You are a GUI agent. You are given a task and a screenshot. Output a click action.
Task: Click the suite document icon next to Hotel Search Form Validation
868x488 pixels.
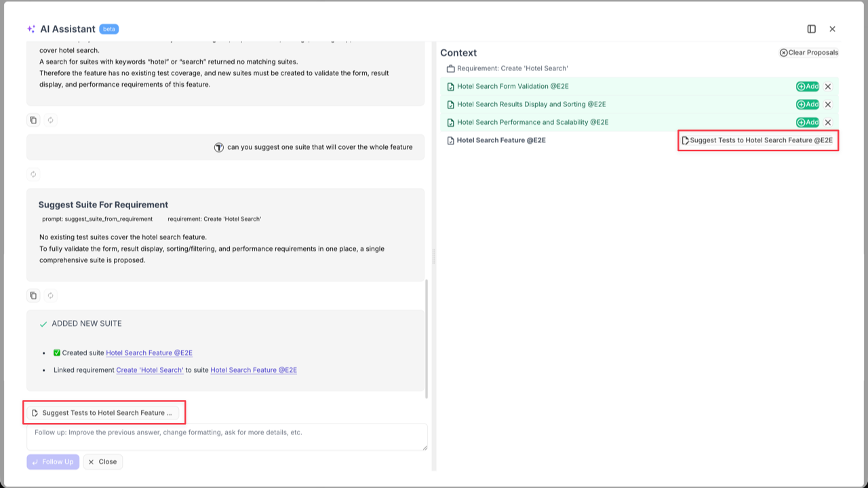(450, 86)
